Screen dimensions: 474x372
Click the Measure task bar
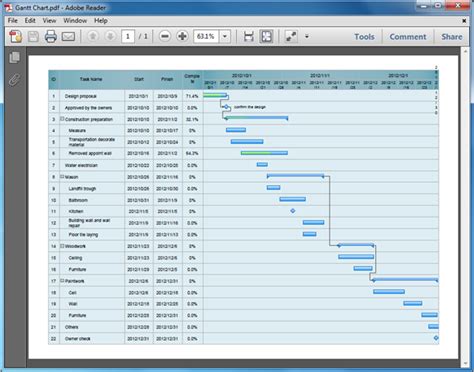tap(236, 130)
